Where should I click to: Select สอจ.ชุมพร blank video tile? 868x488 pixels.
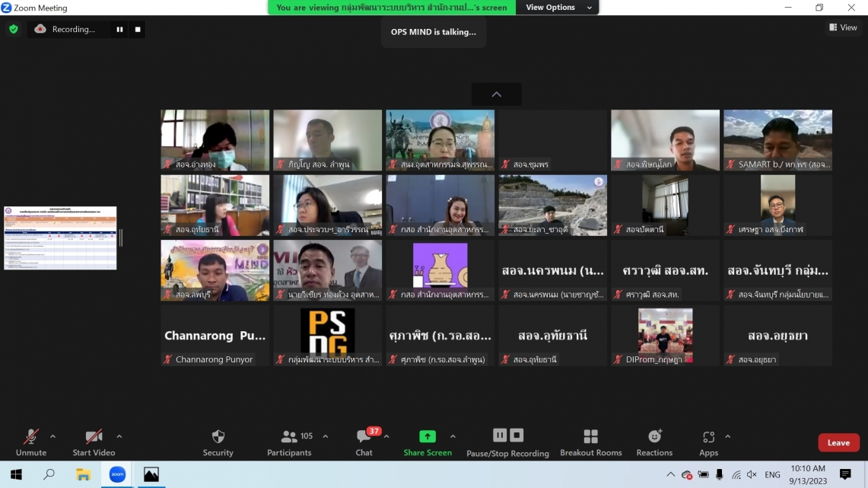coord(552,139)
